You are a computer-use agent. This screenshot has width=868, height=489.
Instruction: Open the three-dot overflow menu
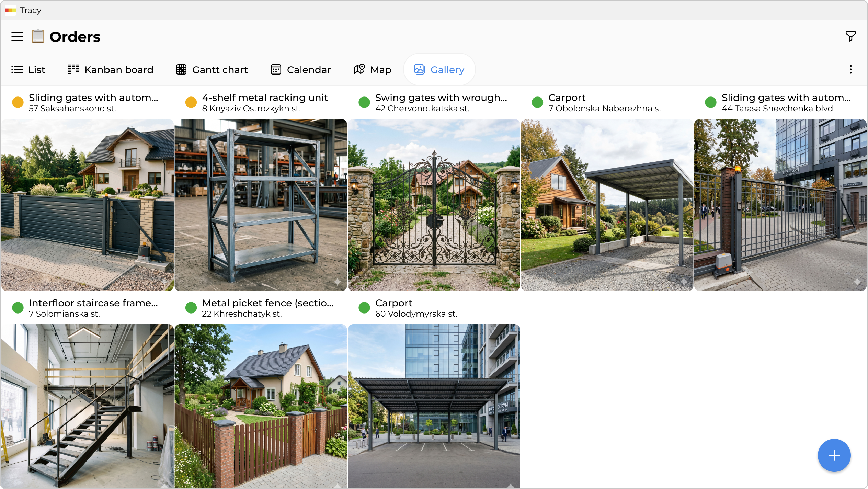[x=850, y=69]
